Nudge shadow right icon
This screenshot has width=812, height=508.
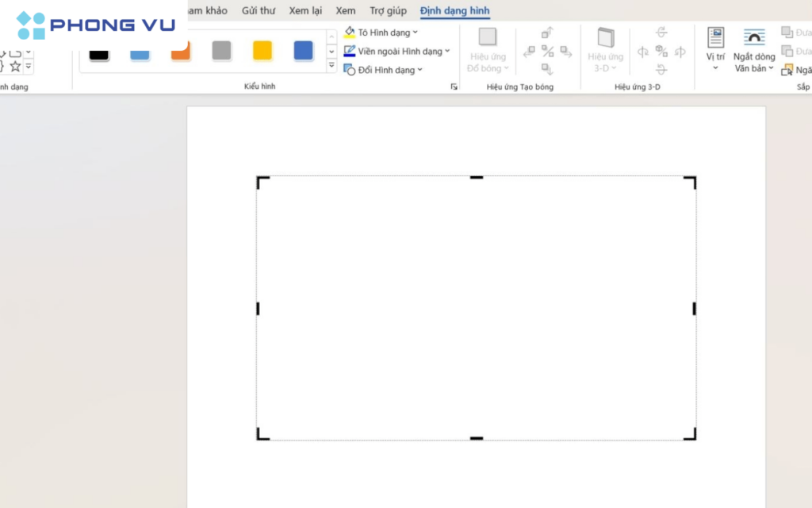(x=566, y=52)
